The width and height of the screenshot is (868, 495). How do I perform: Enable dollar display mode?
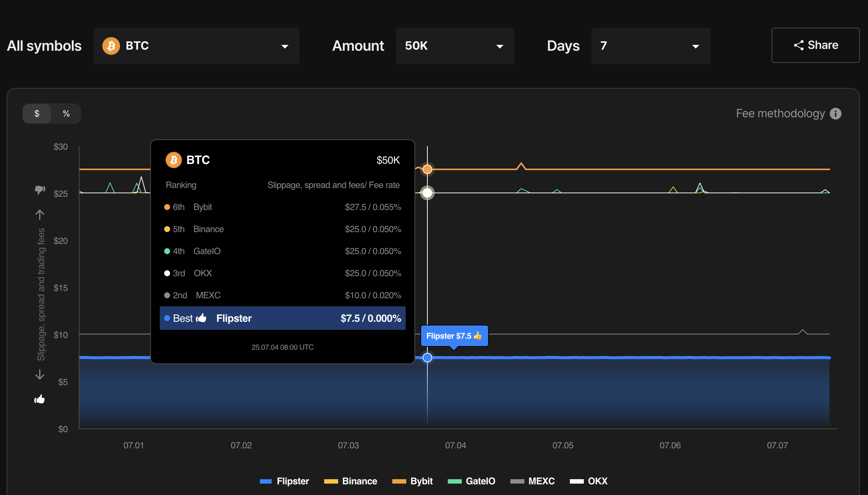pos(36,113)
